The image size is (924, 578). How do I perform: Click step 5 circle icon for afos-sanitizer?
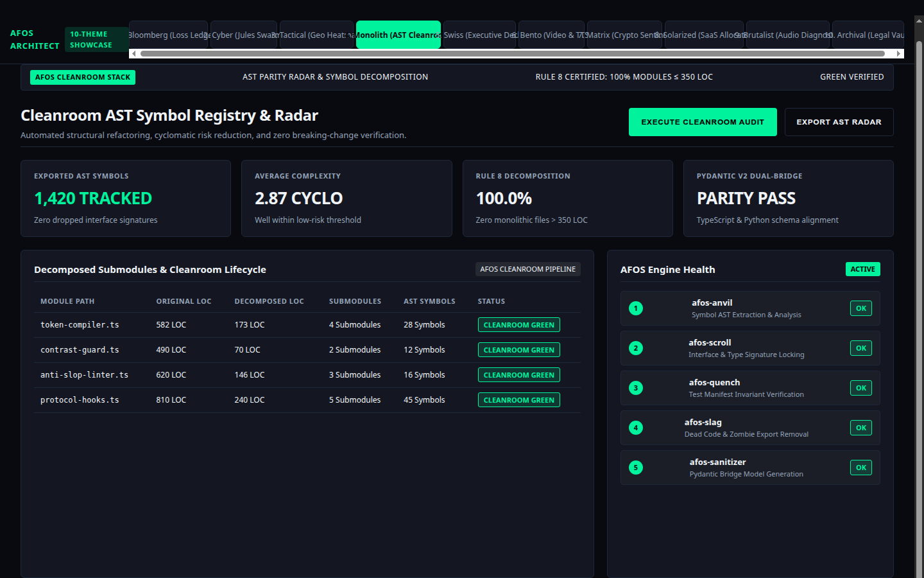click(636, 468)
